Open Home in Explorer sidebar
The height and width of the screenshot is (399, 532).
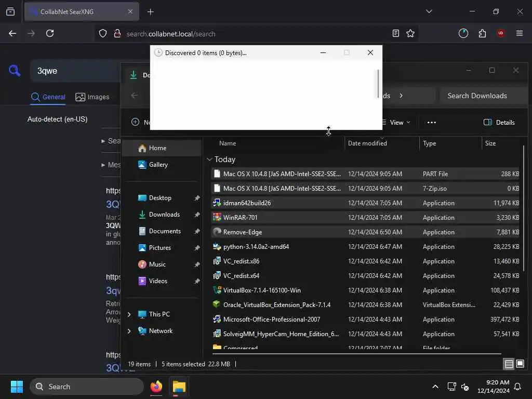(162, 148)
